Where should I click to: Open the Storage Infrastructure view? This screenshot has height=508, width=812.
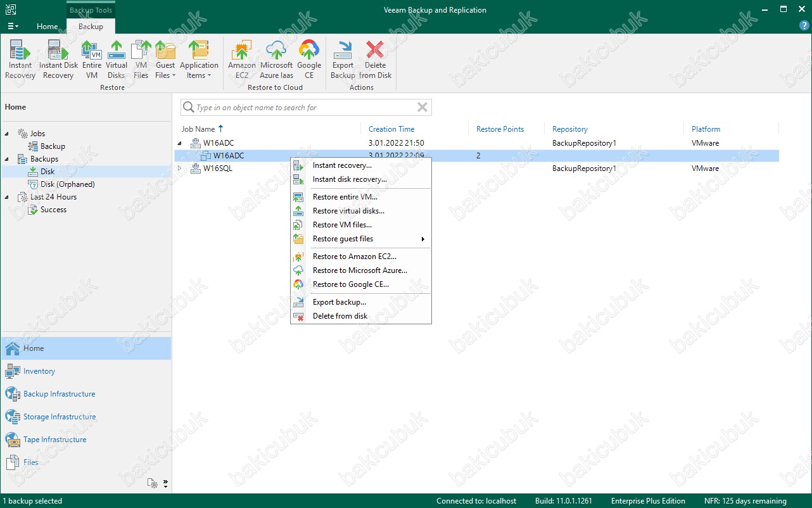point(86,417)
